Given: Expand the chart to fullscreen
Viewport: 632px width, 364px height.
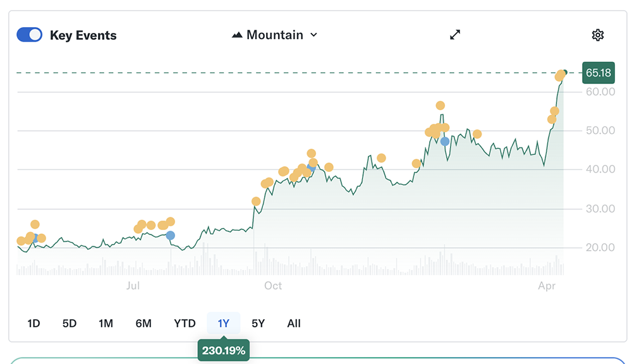Looking at the screenshot, I should pos(455,35).
